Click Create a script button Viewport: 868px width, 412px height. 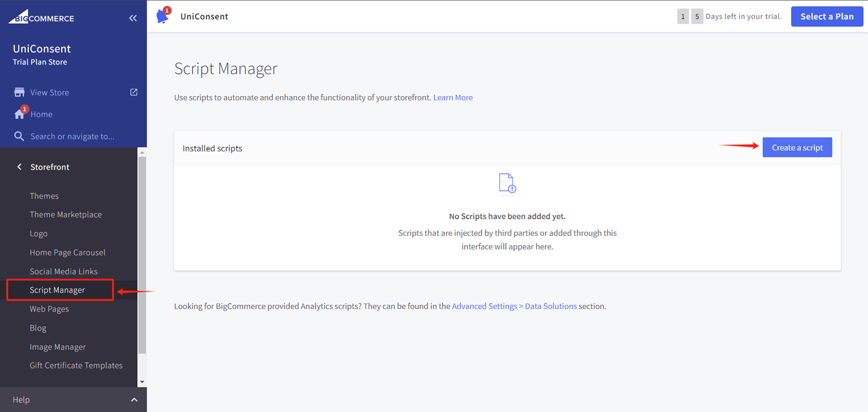pyautogui.click(x=797, y=147)
